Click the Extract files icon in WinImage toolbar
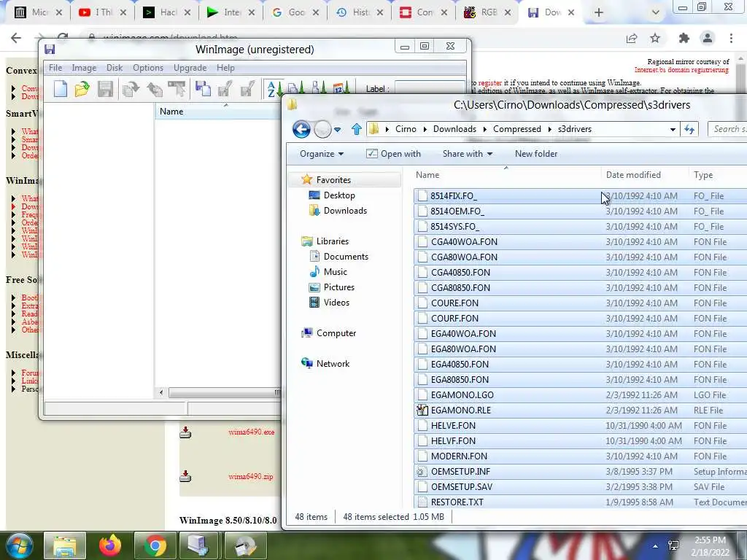The height and width of the screenshot is (560, 747). pos(155,89)
